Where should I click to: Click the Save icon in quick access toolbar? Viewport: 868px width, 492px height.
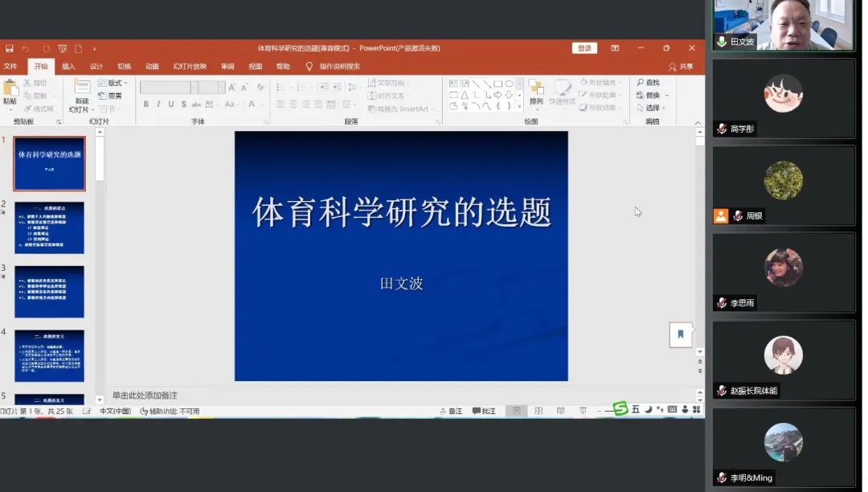click(x=9, y=48)
